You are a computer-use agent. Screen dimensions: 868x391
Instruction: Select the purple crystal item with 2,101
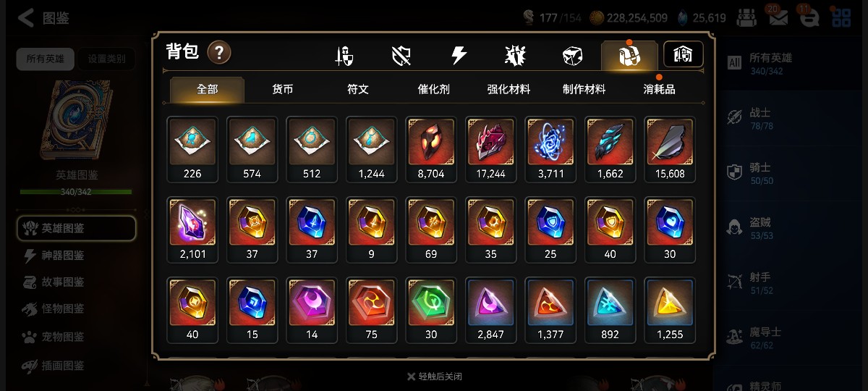point(192,230)
